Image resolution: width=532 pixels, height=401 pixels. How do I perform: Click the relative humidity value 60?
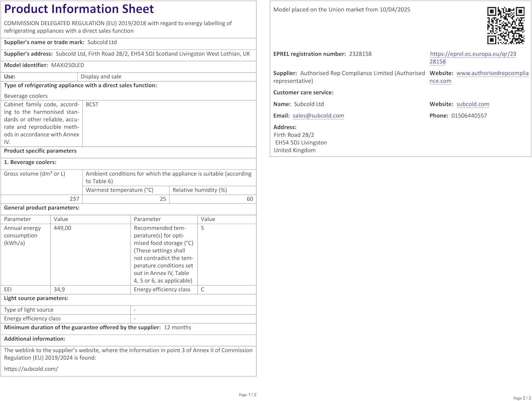tap(250, 199)
